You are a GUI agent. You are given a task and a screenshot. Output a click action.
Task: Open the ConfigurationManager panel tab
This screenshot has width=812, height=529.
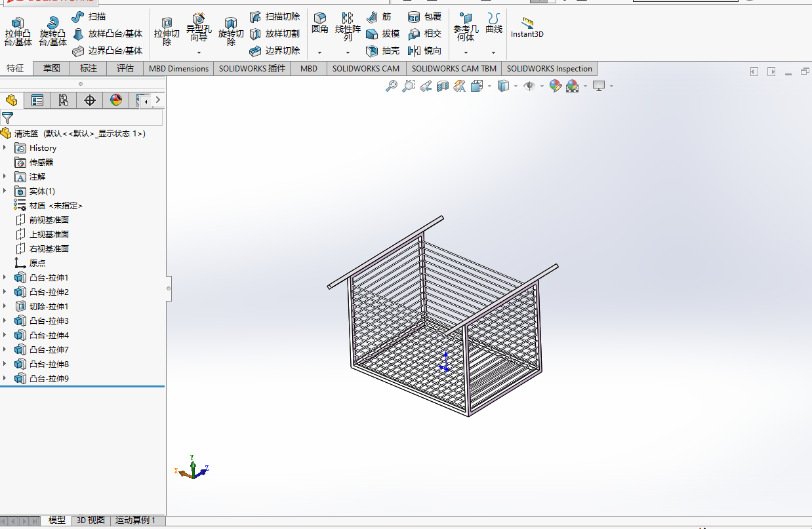tap(63, 100)
